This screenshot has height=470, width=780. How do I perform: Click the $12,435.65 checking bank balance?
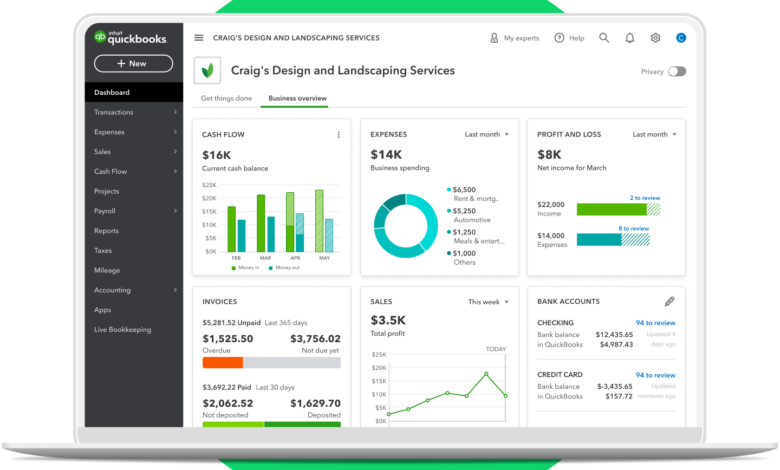tap(614, 335)
